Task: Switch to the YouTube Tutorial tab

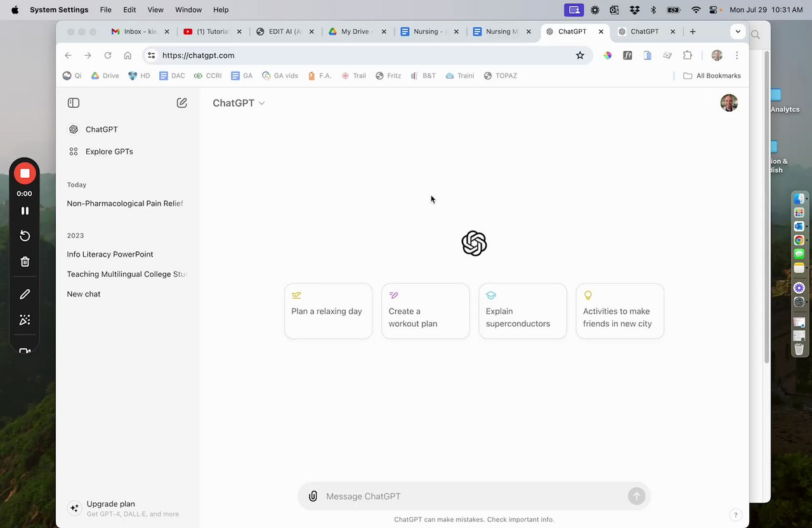Action: pyautogui.click(x=213, y=31)
